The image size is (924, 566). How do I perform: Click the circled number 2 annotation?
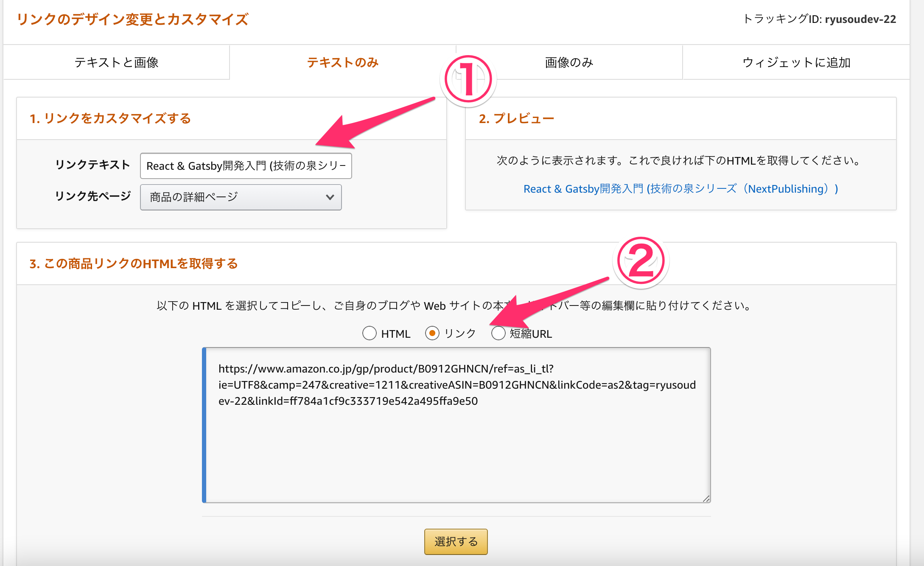[641, 261]
